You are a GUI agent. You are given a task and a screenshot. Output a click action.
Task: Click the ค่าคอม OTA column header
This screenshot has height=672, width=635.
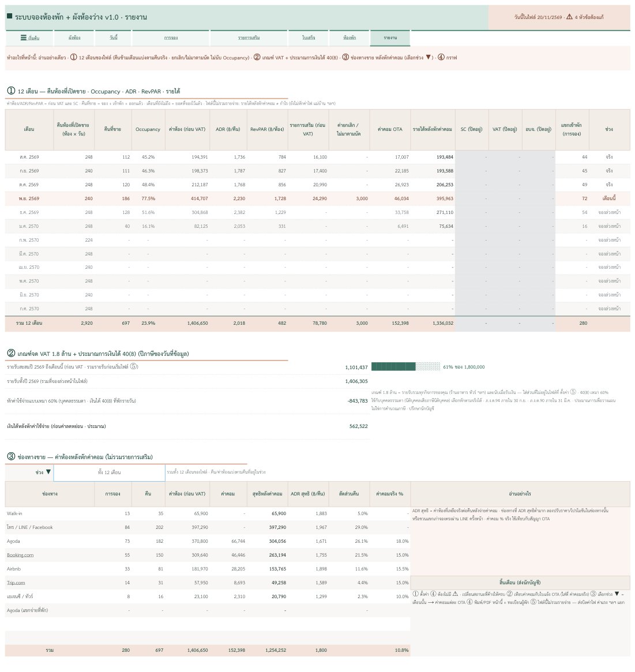pyautogui.click(x=390, y=129)
